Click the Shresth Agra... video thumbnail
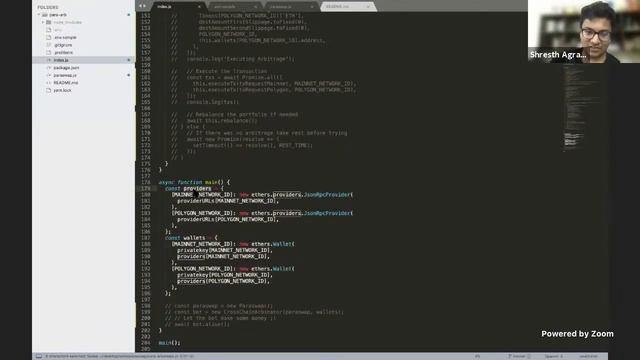This screenshot has width=640, height=360. (584, 31)
